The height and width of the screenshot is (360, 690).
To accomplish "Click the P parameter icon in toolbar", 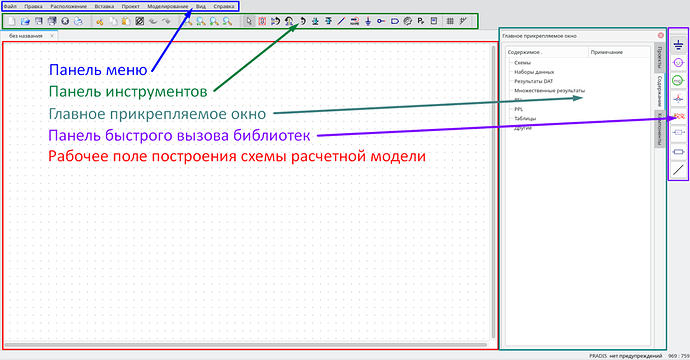I will point(421,21).
